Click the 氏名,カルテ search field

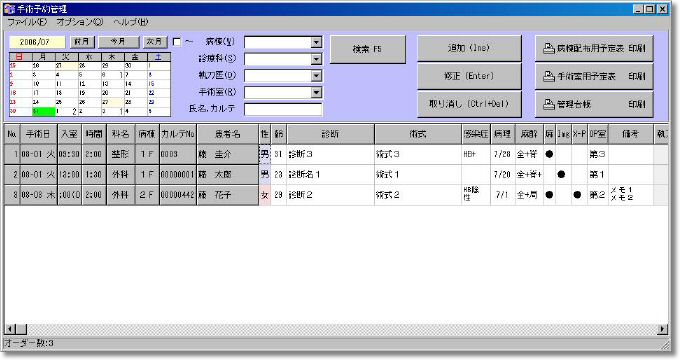(x=283, y=109)
